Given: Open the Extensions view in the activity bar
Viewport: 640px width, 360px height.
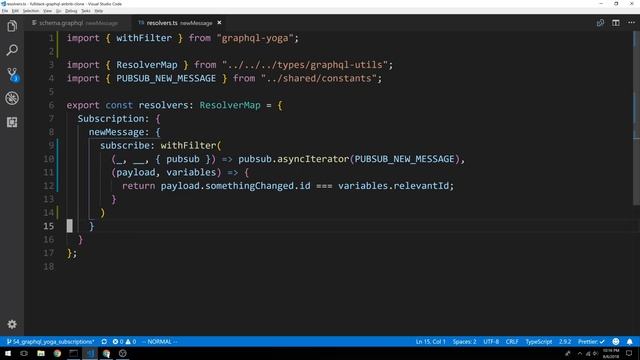Looking at the screenshot, I should [x=12, y=122].
